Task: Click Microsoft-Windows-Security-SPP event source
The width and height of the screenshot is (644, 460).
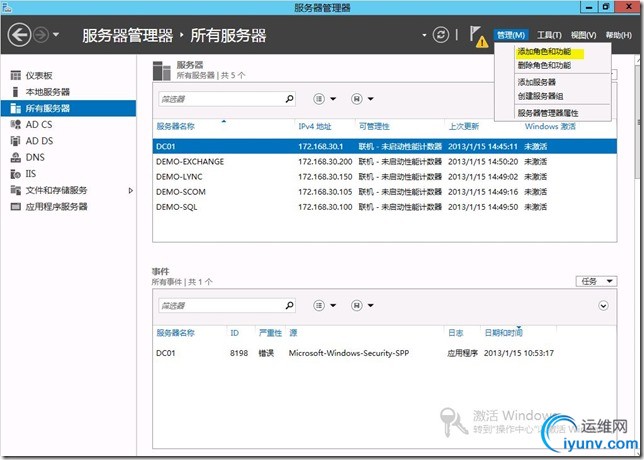Action: pyautogui.click(x=349, y=353)
